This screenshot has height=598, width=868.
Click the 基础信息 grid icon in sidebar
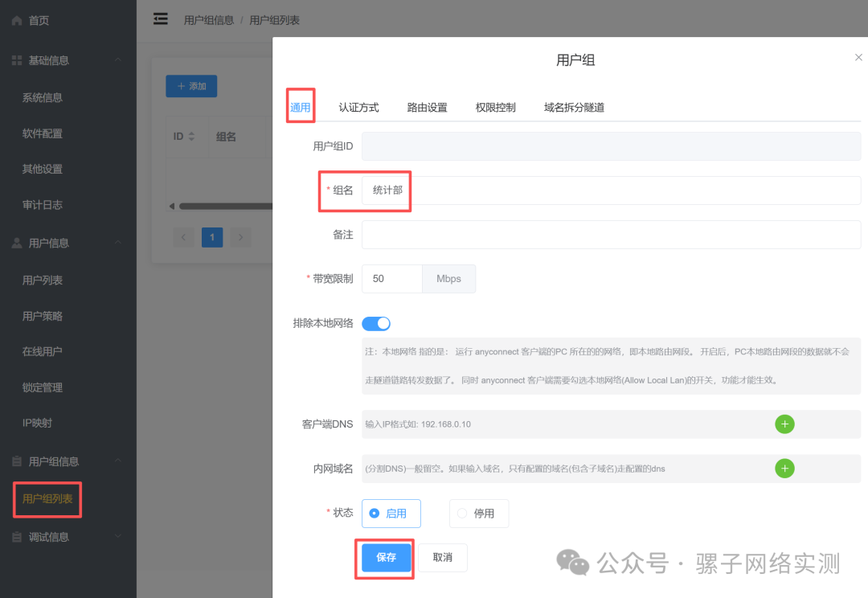pos(18,59)
